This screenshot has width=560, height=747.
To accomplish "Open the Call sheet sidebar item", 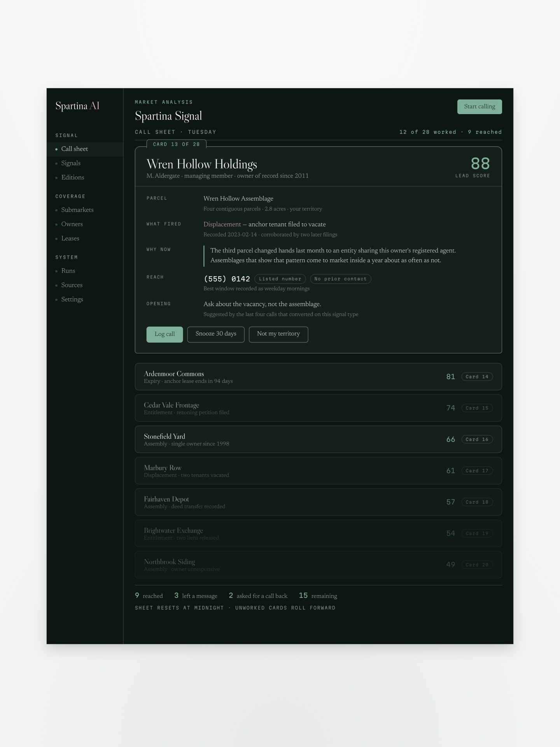I will (x=85, y=149).
